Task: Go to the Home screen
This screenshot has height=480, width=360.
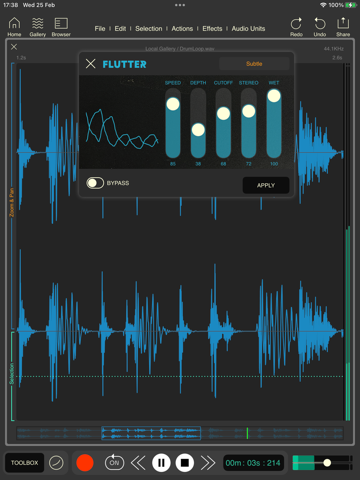Action: [14, 27]
